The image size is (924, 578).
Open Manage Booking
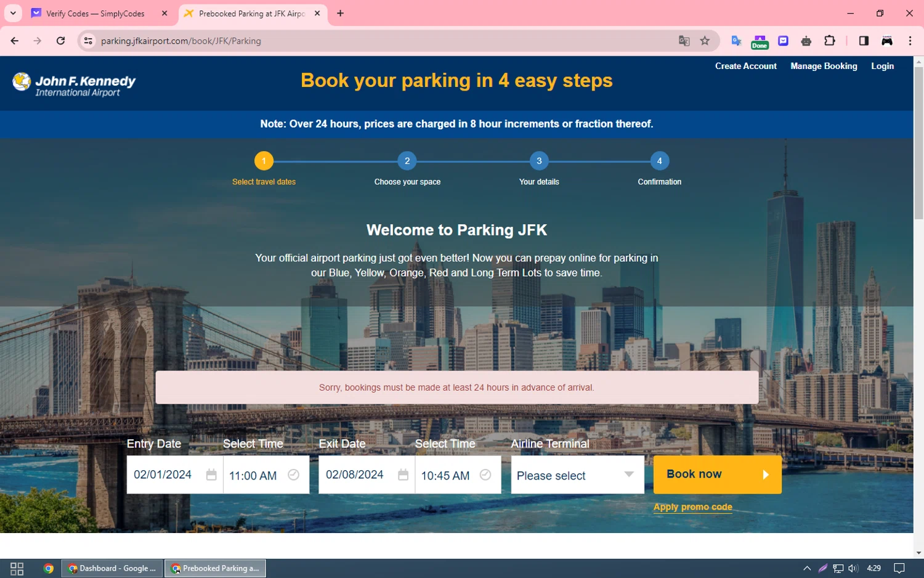[x=824, y=66]
